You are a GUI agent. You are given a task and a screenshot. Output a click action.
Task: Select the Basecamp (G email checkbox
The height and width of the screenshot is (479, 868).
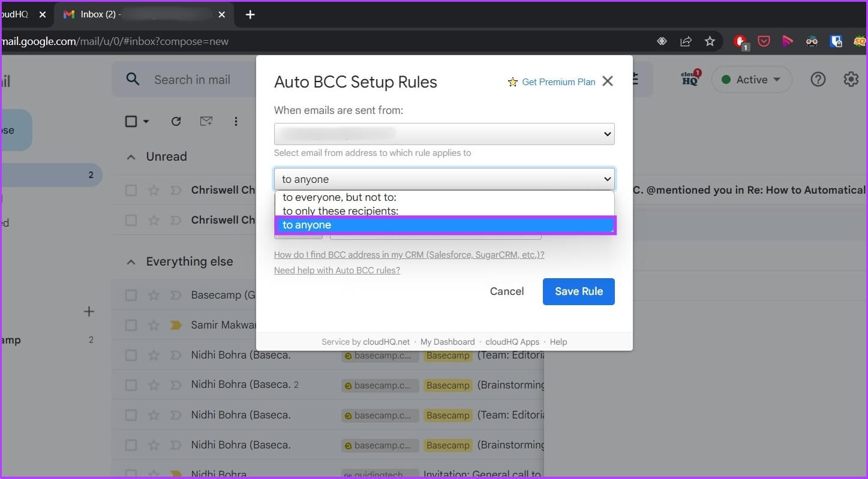coord(131,295)
